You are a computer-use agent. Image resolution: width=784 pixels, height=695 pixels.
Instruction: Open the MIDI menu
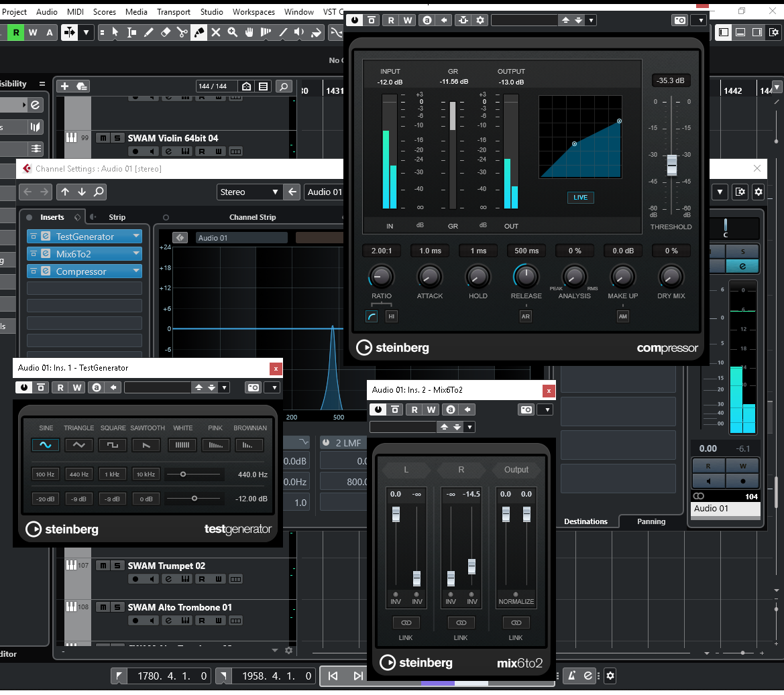click(76, 11)
